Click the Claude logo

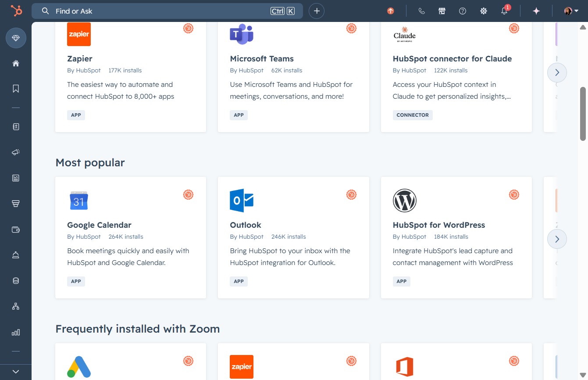(404, 34)
